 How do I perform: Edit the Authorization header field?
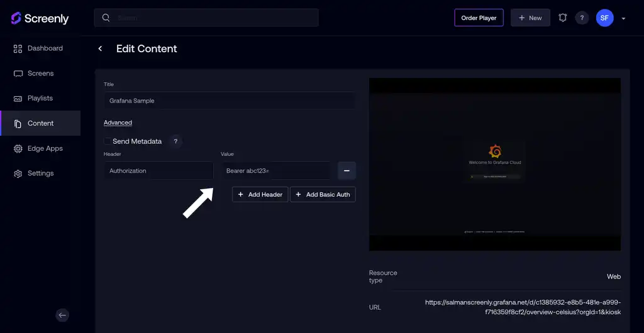coord(158,171)
